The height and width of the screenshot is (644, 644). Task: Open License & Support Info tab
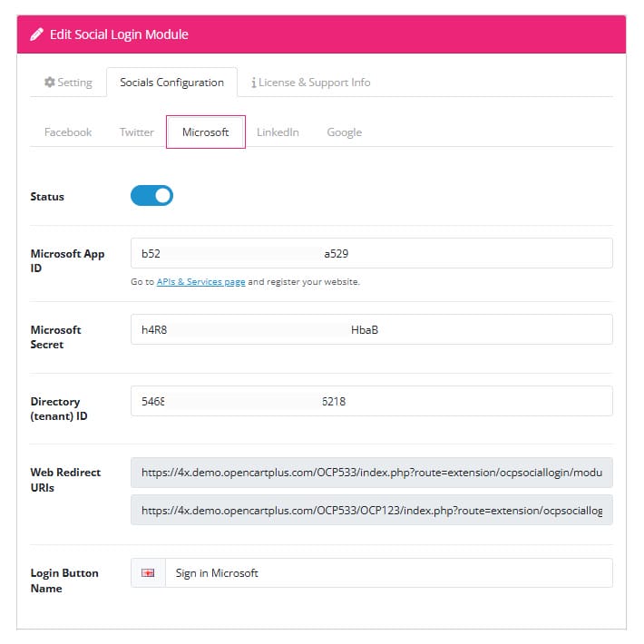(x=311, y=83)
